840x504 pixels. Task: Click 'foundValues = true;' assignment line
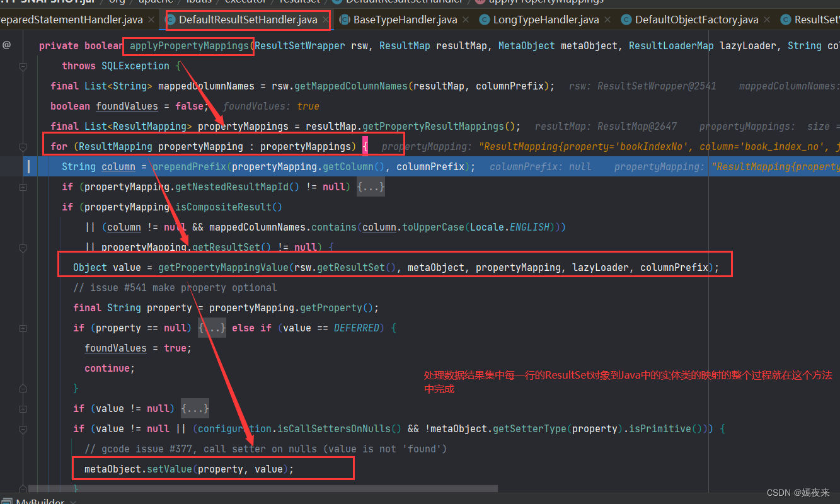(138, 348)
